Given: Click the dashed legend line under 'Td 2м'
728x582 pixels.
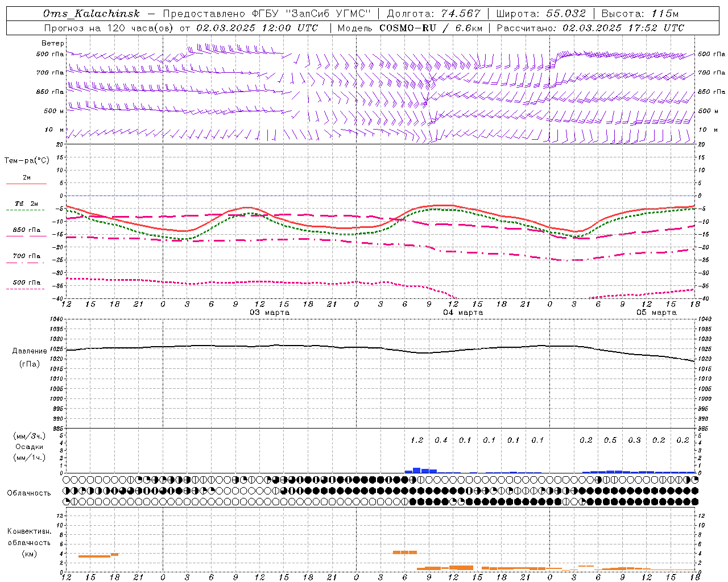Looking at the screenshot, I should pyautogui.click(x=25, y=210).
